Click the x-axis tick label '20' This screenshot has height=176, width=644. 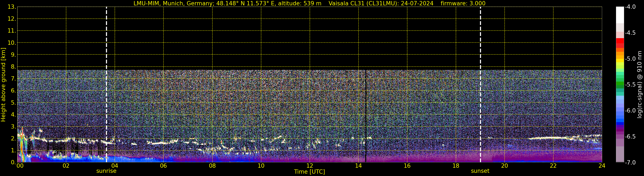click(x=505, y=166)
